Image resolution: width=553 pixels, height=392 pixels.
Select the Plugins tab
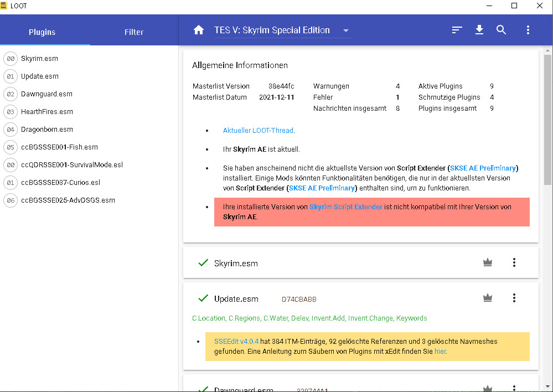42,32
